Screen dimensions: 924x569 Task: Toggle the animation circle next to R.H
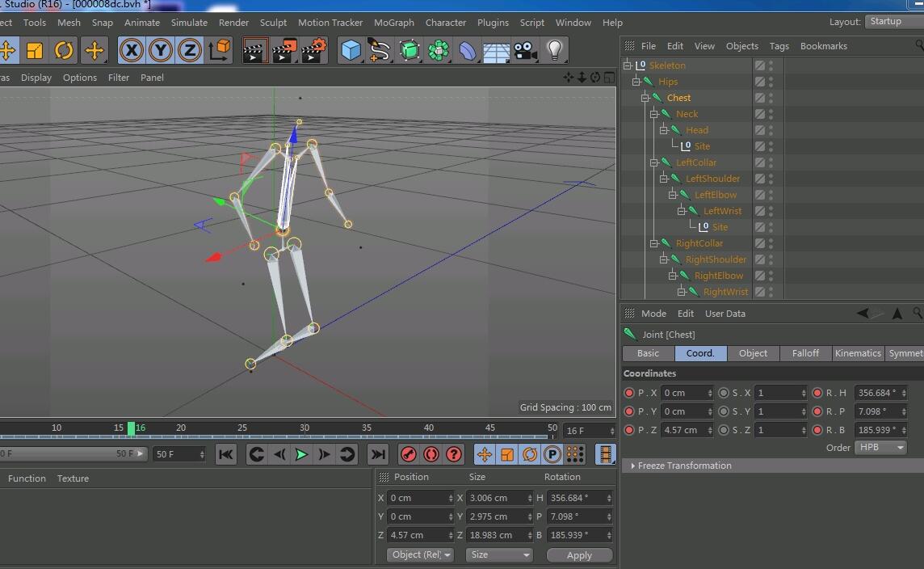point(817,393)
